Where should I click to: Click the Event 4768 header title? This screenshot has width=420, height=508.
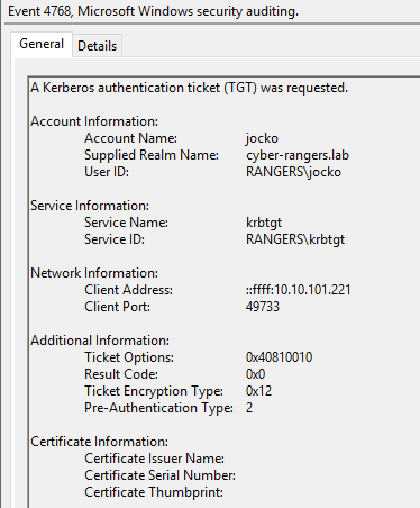pyautogui.click(x=153, y=12)
